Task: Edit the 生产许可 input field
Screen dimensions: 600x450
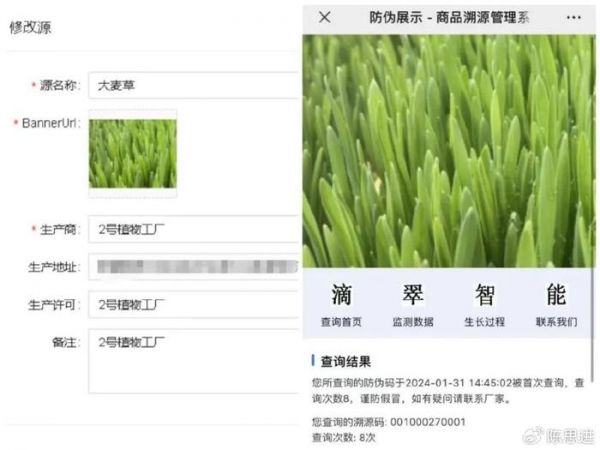Action: pos(193,304)
